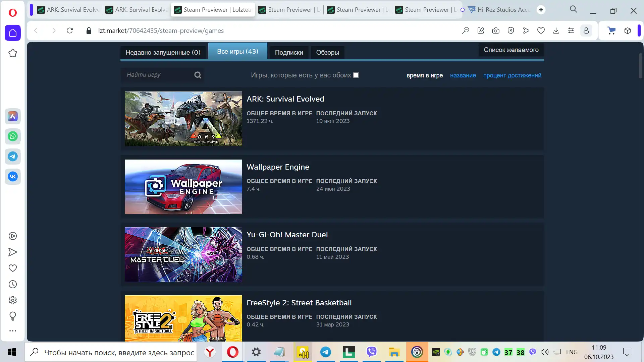Switch to first ARK: Survival Evolved browser tab

pyautogui.click(x=69, y=10)
